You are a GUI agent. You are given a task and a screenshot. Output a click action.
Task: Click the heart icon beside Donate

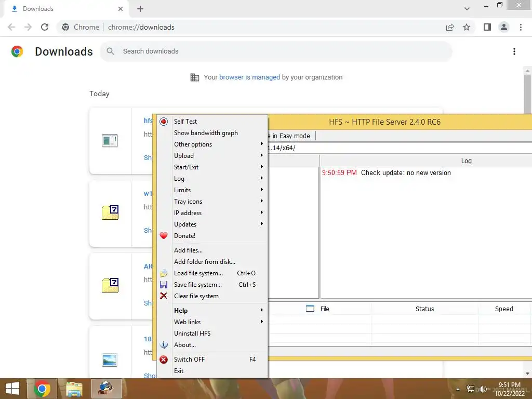pyautogui.click(x=164, y=235)
